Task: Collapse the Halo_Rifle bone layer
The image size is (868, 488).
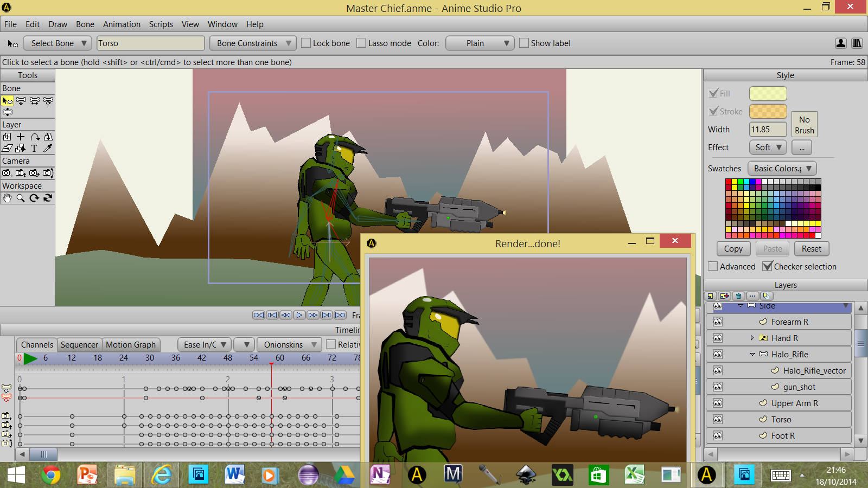Action: click(752, 355)
